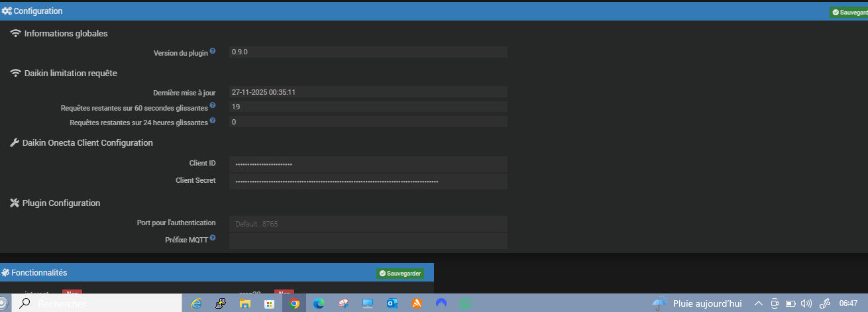Focus the Port pour l'authentication field
This screenshot has width=868, height=312.
(368, 224)
